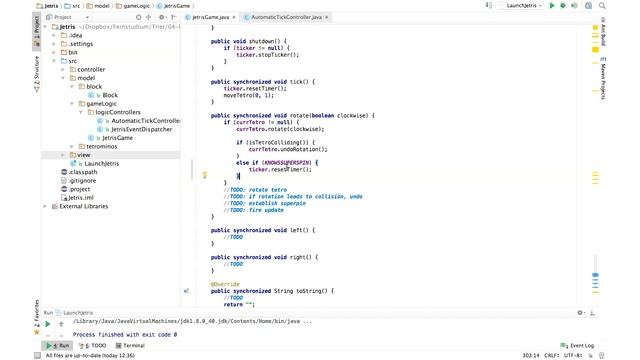Select LaunchJetris class in project tree
This screenshot has width=640, height=360.
[x=102, y=164]
